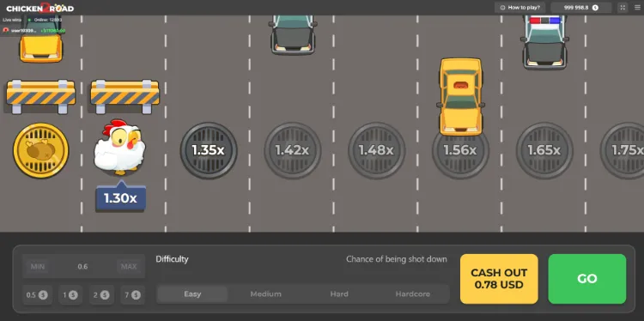Click the 1.65x manhole multiplier

tap(544, 150)
